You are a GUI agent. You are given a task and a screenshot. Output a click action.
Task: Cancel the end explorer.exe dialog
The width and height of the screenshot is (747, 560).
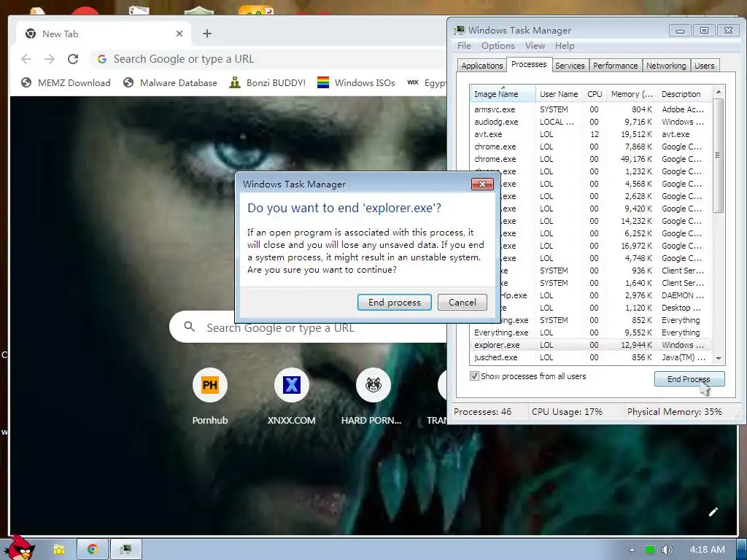click(462, 303)
